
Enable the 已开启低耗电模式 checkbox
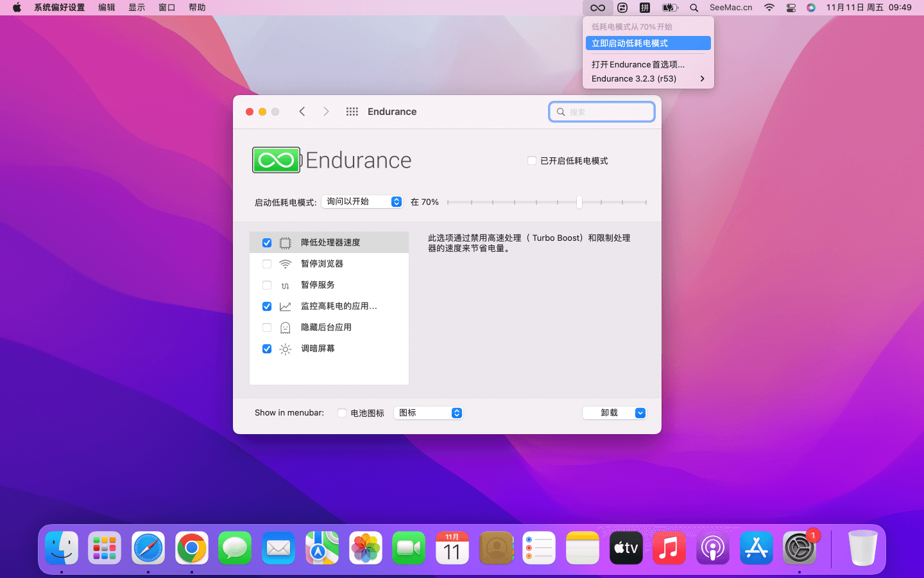tap(532, 161)
